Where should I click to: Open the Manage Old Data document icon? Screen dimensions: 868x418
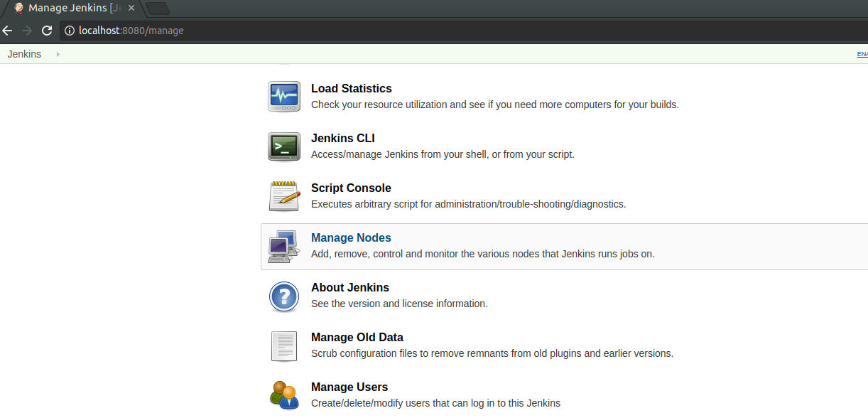[284, 346]
